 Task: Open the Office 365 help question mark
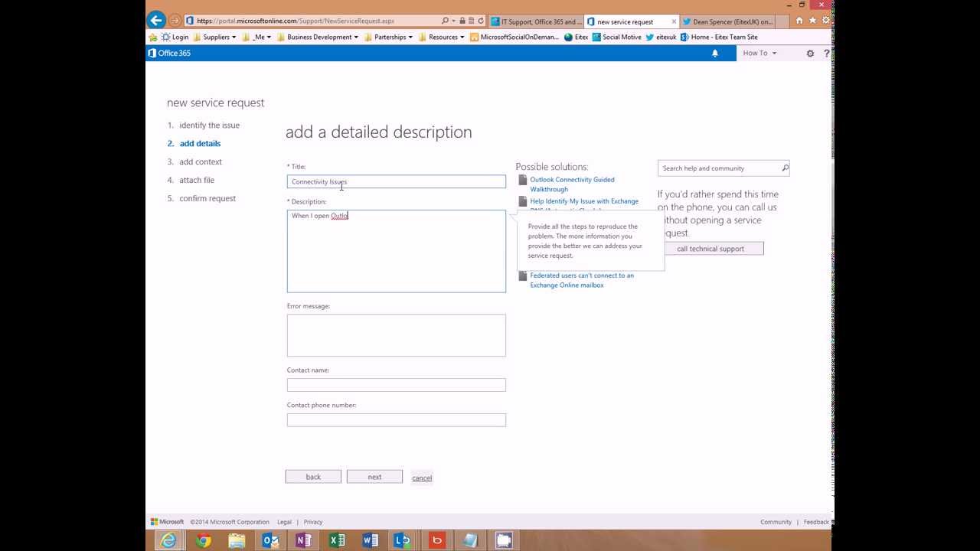(x=827, y=53)
